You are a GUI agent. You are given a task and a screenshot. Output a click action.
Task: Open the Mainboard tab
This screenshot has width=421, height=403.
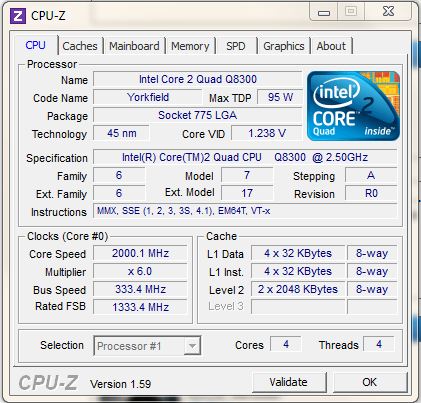[134, 46]
